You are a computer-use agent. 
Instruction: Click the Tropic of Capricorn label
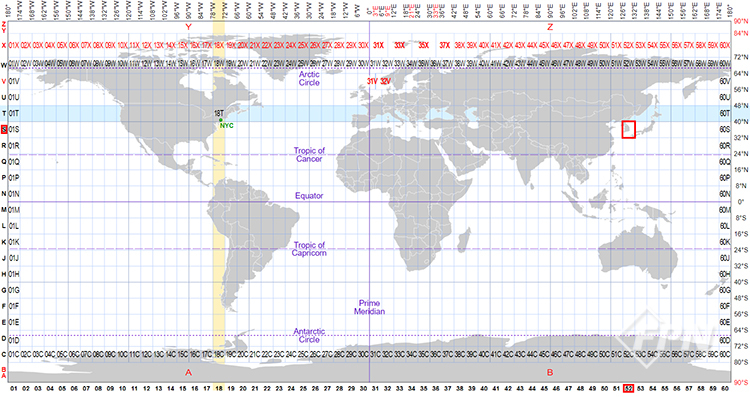coord(309,249)
